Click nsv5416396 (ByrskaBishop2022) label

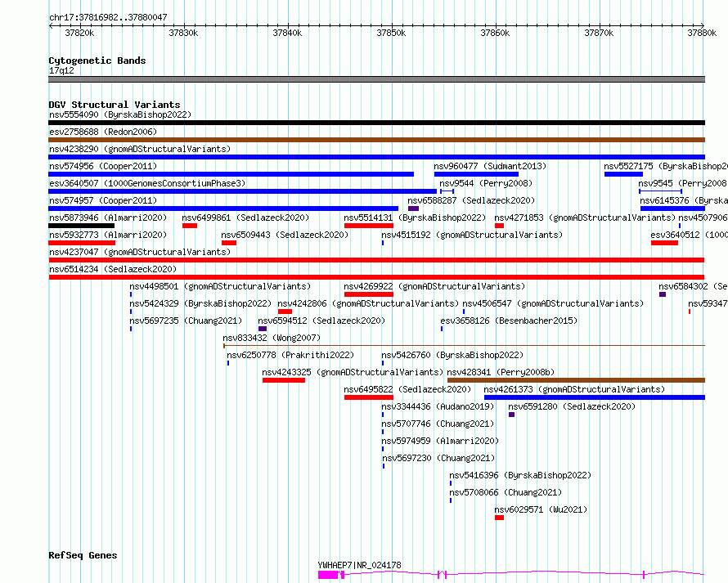pos(520,475)
